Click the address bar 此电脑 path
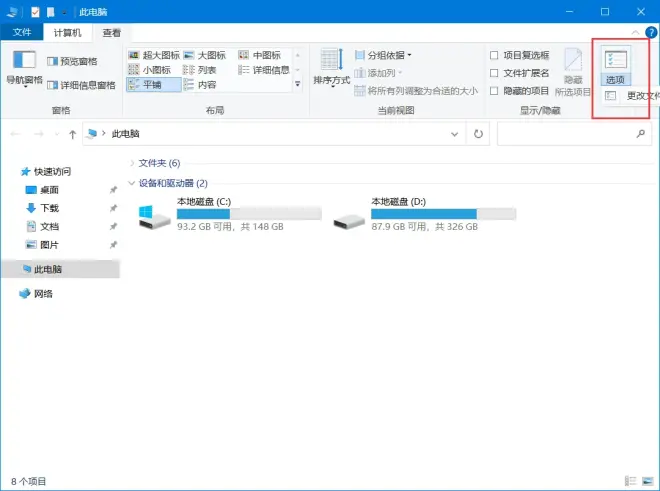This screenshot has height=491, width=660. (x=125, y=134)
